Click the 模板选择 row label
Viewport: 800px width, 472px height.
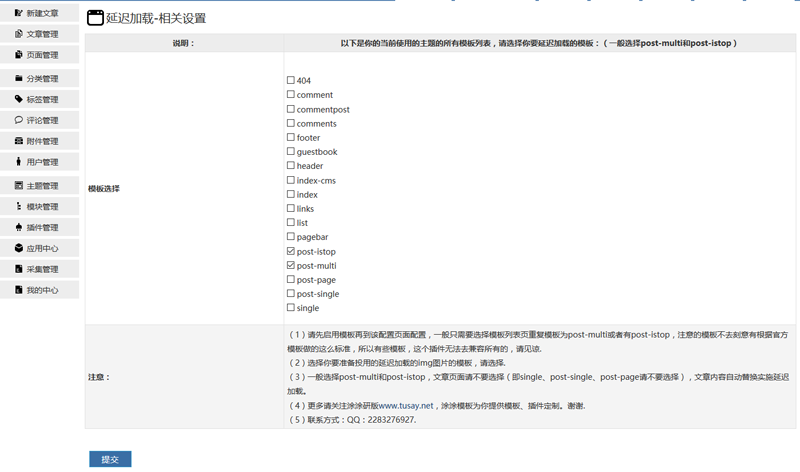(x=104, y=188)
